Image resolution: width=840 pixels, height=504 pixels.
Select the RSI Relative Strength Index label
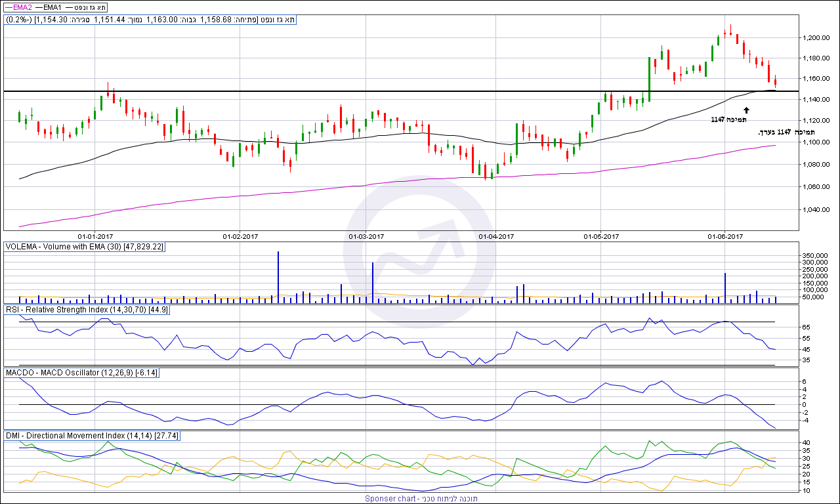tap(87, 309)
